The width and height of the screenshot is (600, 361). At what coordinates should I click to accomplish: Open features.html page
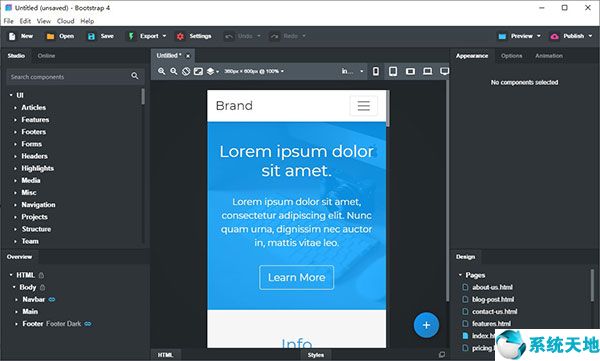click(x=491, y=324)
